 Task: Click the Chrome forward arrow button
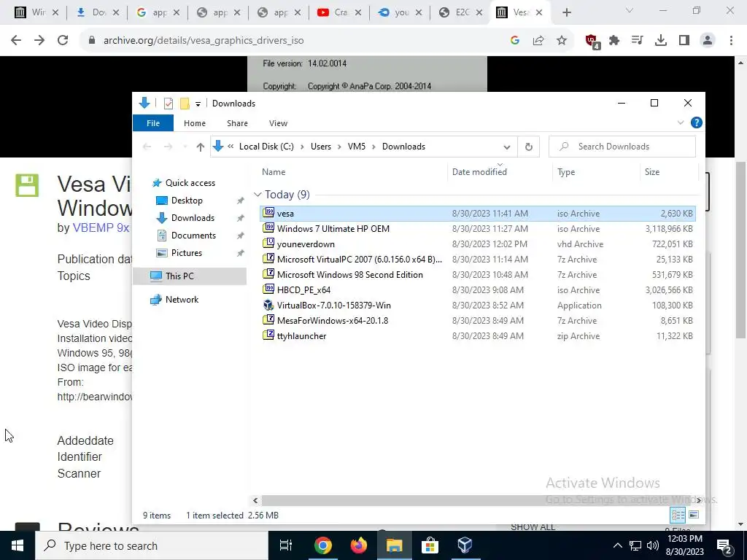[x=39, y=41]
